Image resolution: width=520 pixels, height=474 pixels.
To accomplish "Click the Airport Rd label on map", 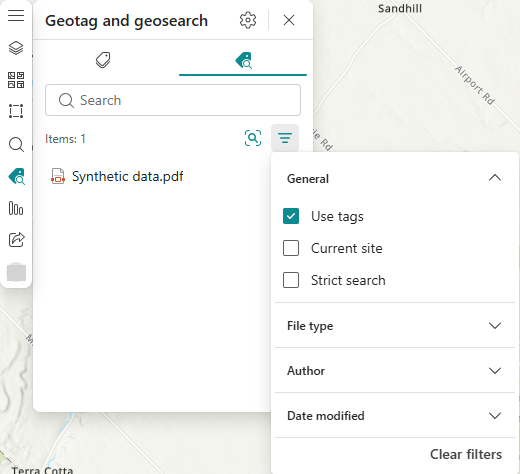I will click(x=475, y=85).
